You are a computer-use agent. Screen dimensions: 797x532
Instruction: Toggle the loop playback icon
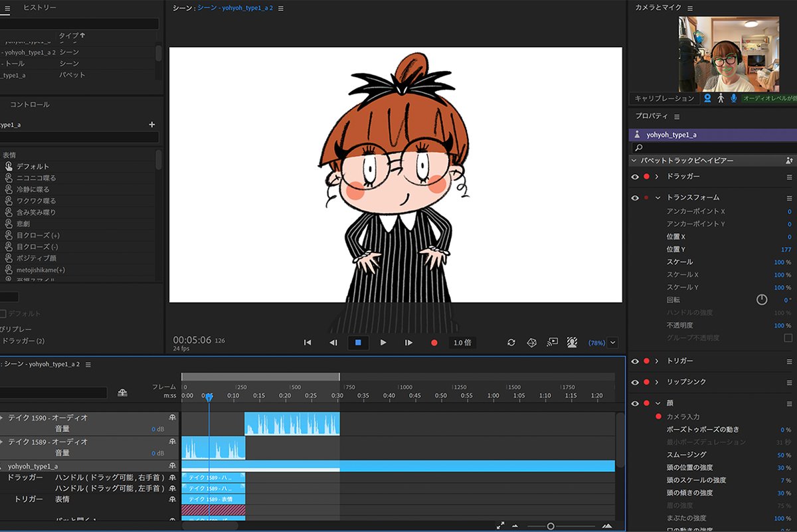tap(511, 343)
